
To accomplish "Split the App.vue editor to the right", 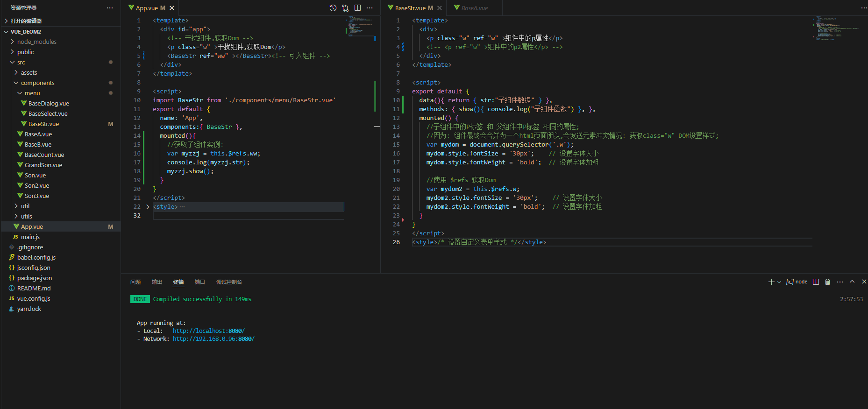I will click(x=357, y=8).
